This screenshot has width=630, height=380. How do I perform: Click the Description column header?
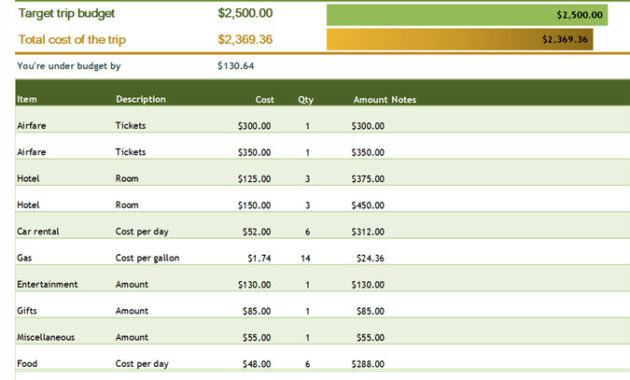[x=141, y=99]
